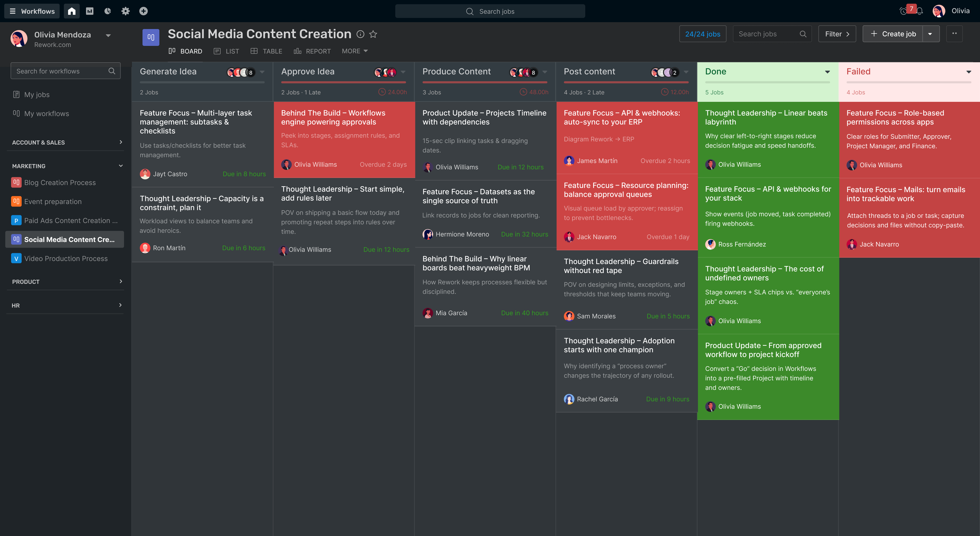The image size is (980, 536).
Task: Select the Blog Creation Process workflow icon
Action: [x=16, y=182]
